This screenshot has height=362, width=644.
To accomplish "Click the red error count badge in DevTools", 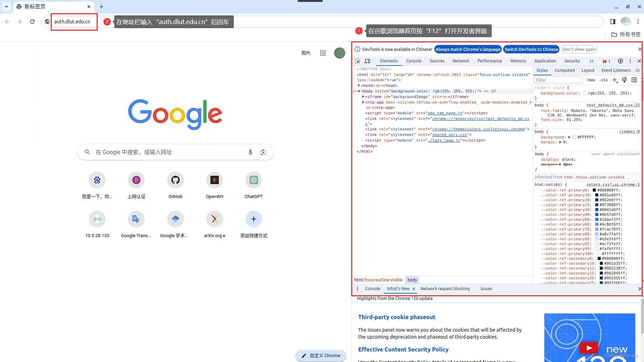I will point(606,61).
